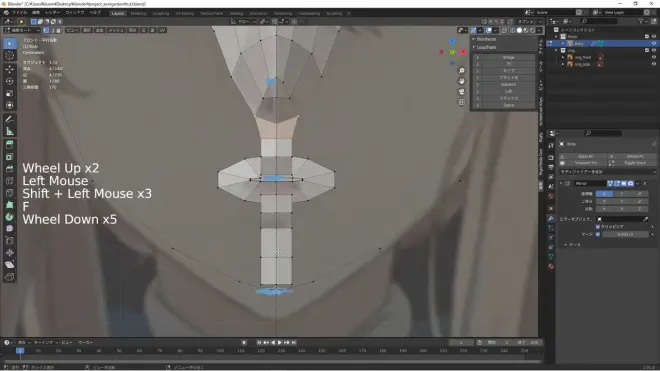The height and width of the screenshot is (371, 660).
Task: Open the Modifier properties wrench tab
Action: (x=551, y=218)
